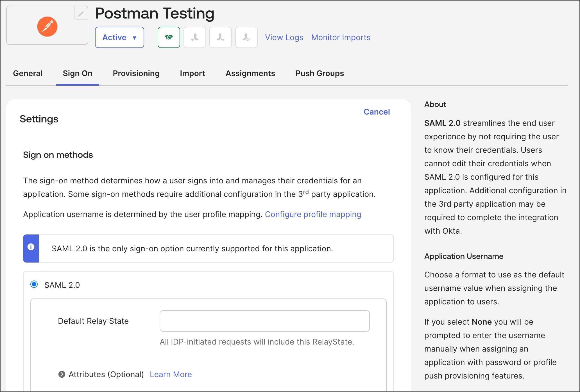Screen dimensions: 580x392
Task: Click the Postman app logo
Action: pyautogui.click(x=47, y=27)
